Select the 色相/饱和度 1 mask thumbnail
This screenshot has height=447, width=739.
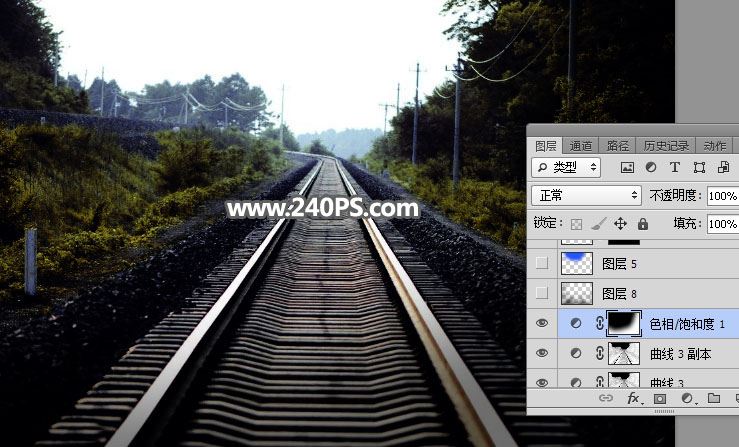(x=624, y=323)
